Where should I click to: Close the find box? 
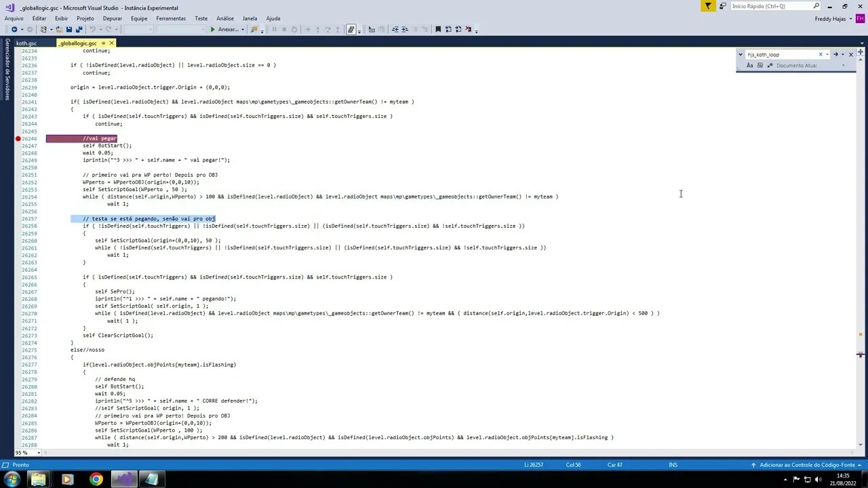(x=851, y=54)
